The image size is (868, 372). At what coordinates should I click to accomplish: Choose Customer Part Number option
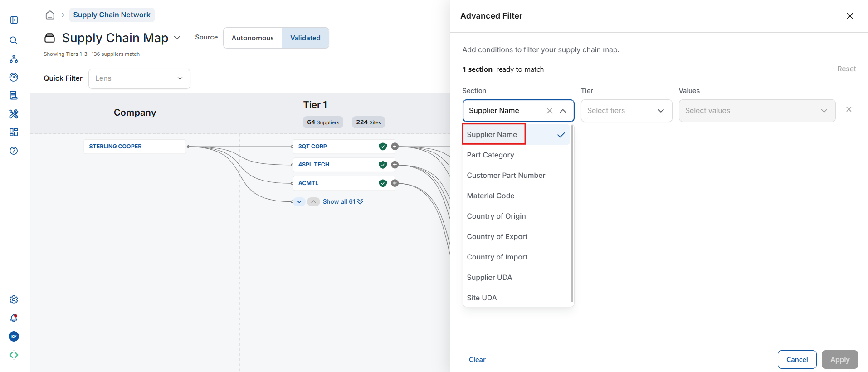[x=516, y=175]
